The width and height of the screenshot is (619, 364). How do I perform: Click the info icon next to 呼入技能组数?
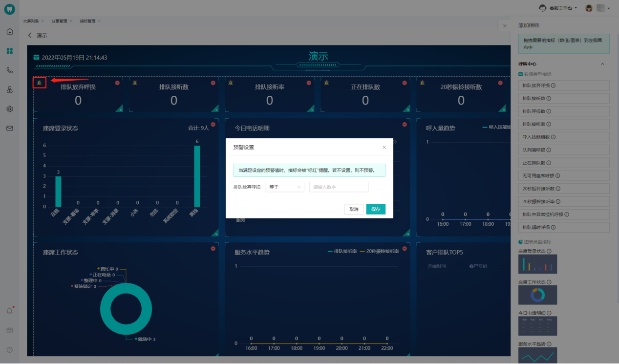[554, 137]
